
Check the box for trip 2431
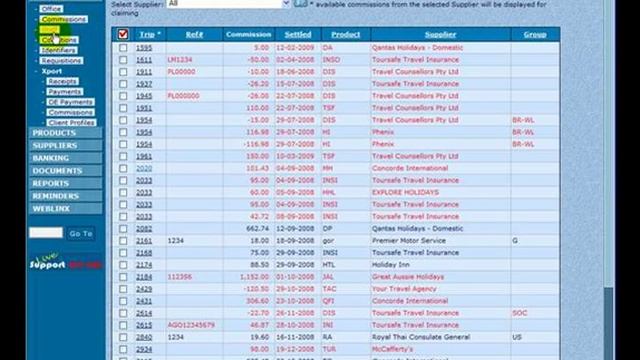(123, 301)
